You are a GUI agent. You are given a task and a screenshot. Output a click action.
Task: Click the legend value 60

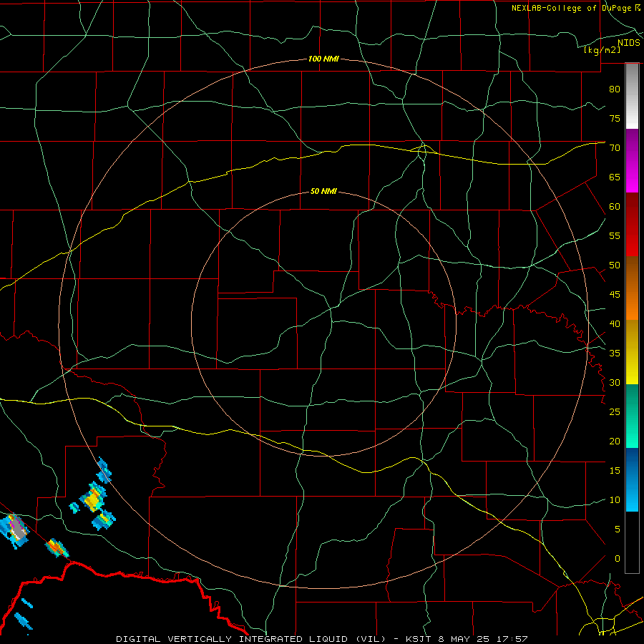click(x=615, y=207)
